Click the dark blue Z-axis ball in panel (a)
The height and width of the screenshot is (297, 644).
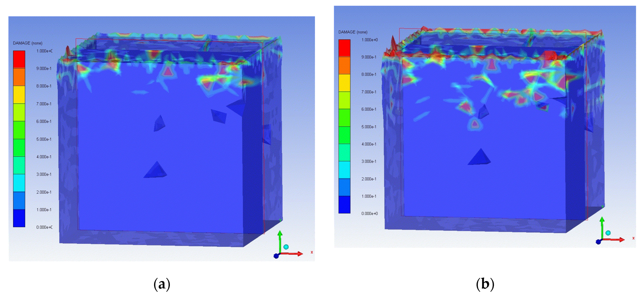click(x=276, y=256)
